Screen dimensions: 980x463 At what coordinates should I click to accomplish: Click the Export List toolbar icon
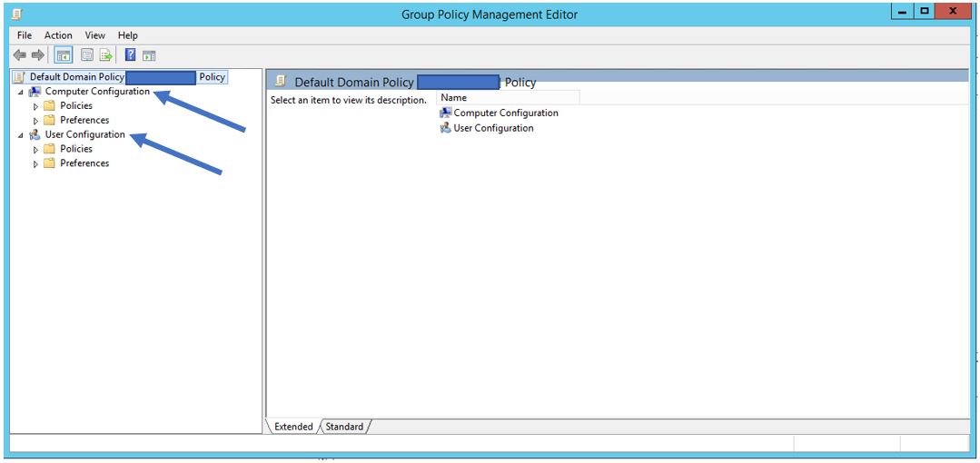click(105, 55)
